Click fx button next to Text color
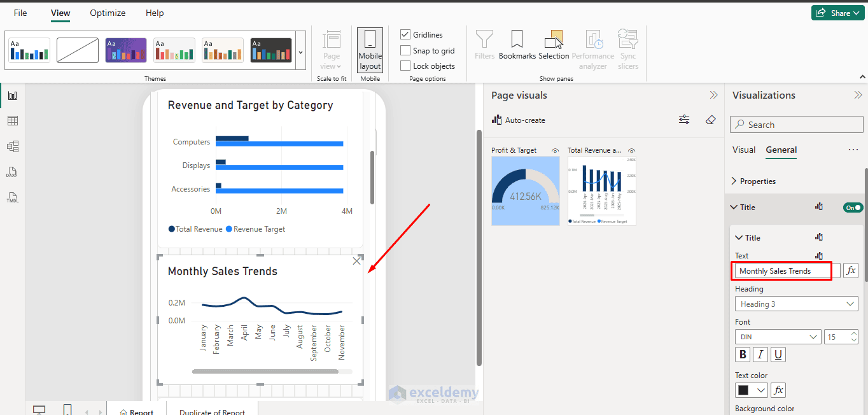 [x=778, y=390]
